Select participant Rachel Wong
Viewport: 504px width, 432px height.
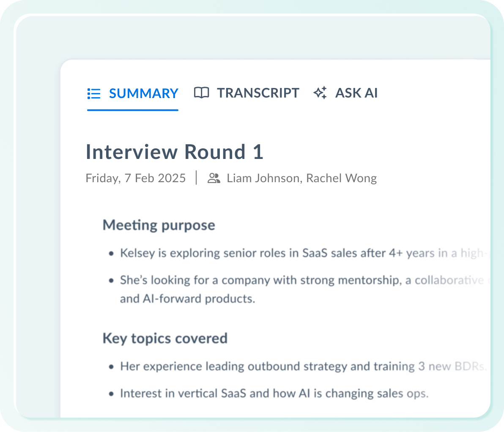pos(341,178)
